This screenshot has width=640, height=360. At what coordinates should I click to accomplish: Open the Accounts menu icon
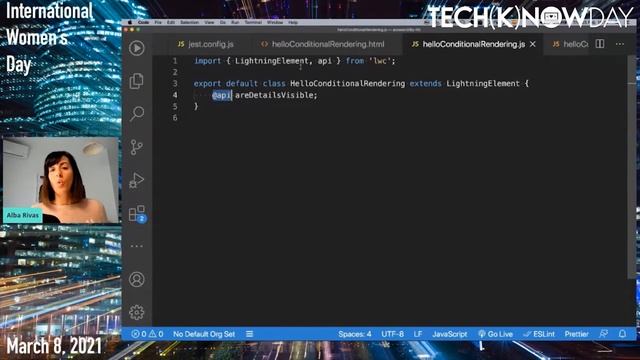coord(137,279)
